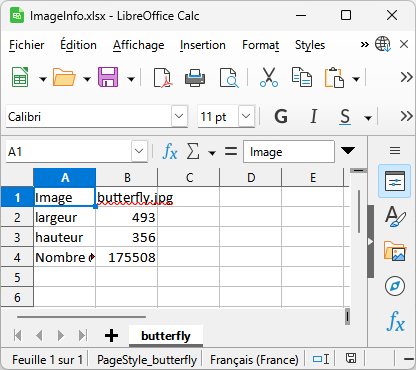
Task: Go to previous sheet arrow
Action: [x=39, y=335]
